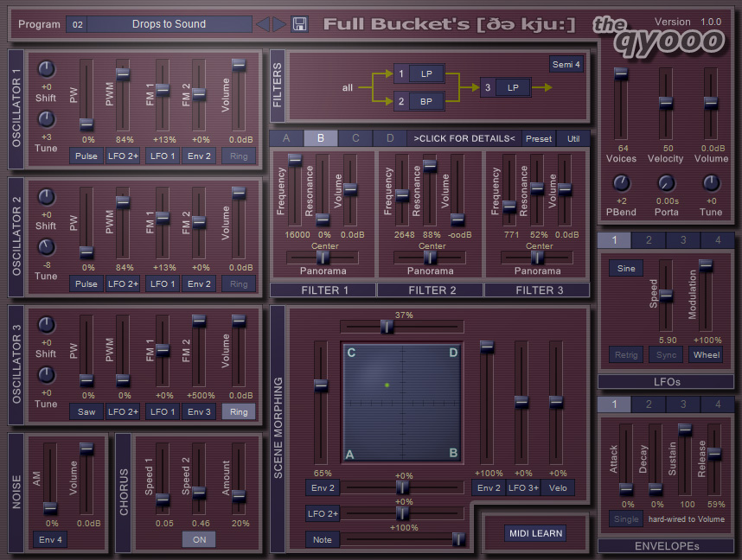The image size is (742, 560).
Task: Click Oscillator 2 Tune knob
Action: click(47, 247)
